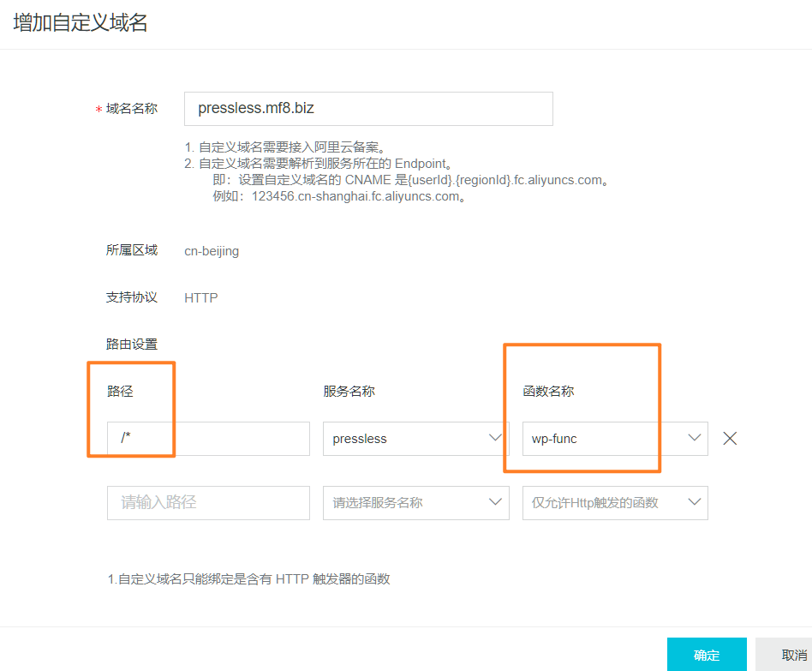Click the 服务名称 column header
The width and height of the screenshot is (812, 671).
tap(349, 391)
